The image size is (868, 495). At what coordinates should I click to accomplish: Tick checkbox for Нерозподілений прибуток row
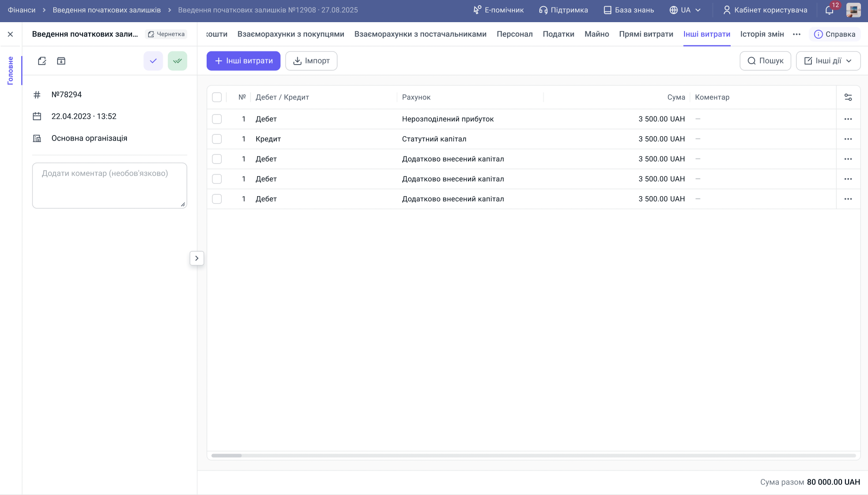[x=217, y=119]
